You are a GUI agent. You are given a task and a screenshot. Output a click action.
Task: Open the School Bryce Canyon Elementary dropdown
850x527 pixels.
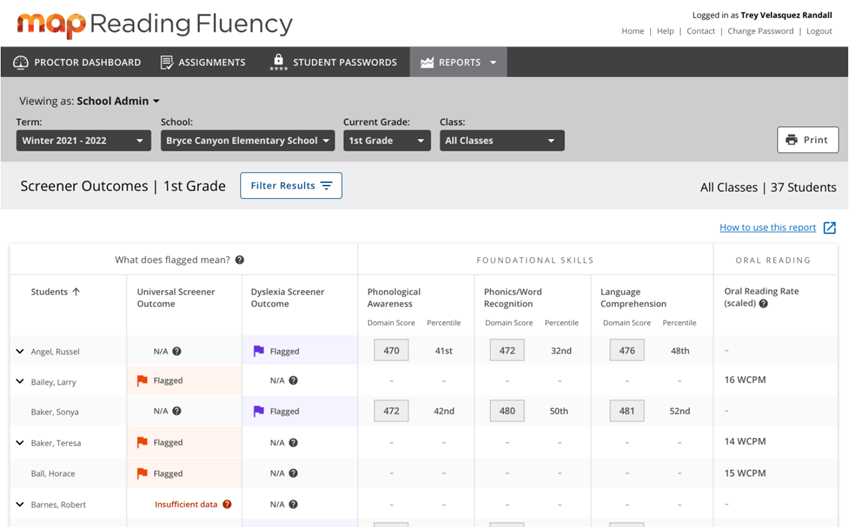tap(248, 140)
